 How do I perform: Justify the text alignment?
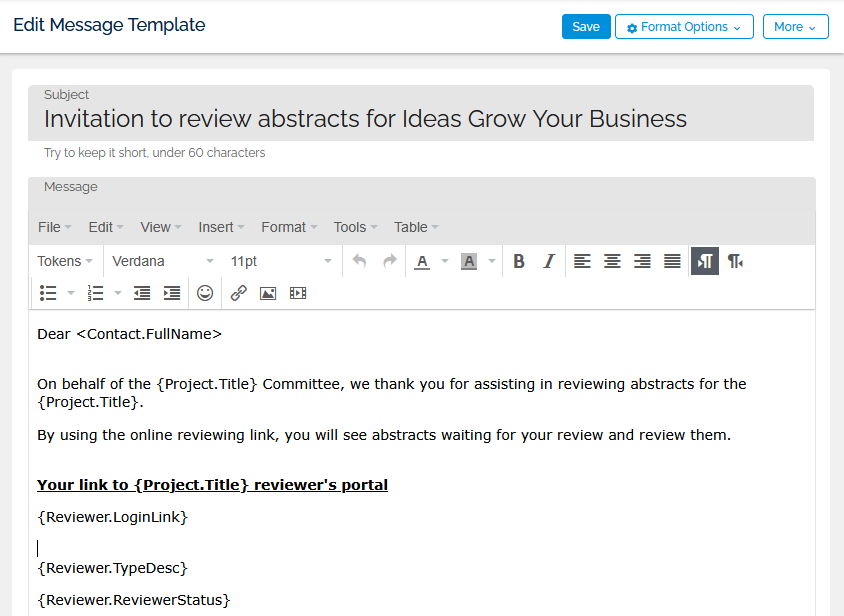[x=672, y=261]
